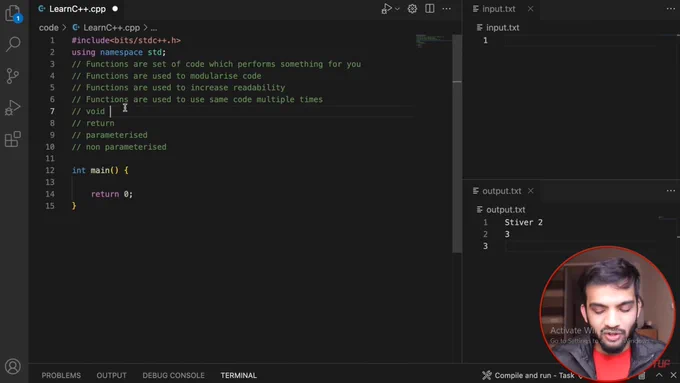Open the Accounts menu icon
Screen dimensions: 680x383
[x=13, y=367]
